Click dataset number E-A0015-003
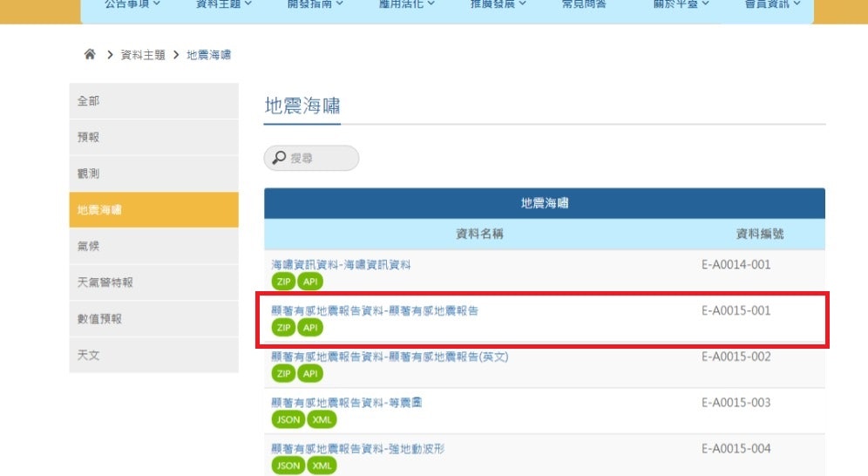This screenshot has height=476, width=868. coord(736,403)
